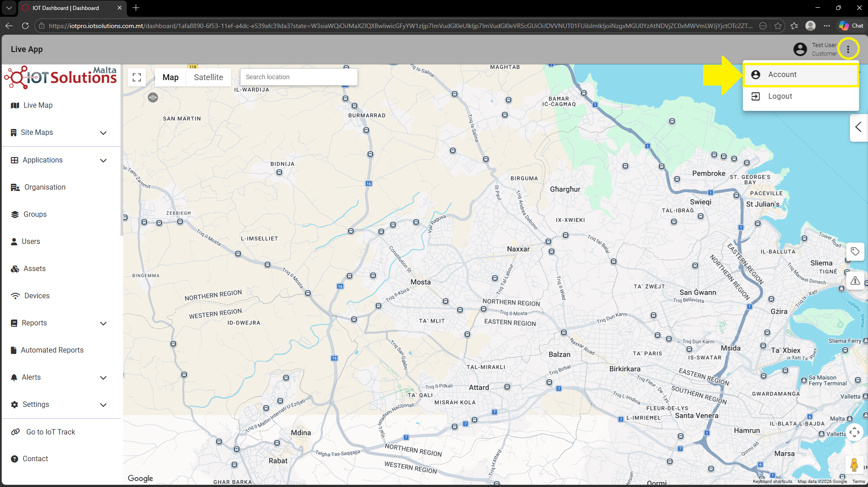The height and width of the screenshot is (487, 868).
Task: Go back to the previous browser page
Action: coord(9,26)
